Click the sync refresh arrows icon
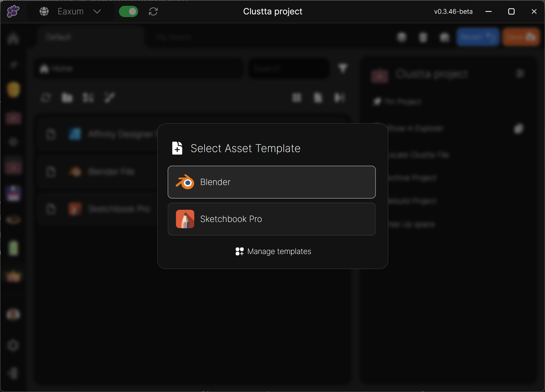Viewport: 545px width, 392px height. [153, 12]
